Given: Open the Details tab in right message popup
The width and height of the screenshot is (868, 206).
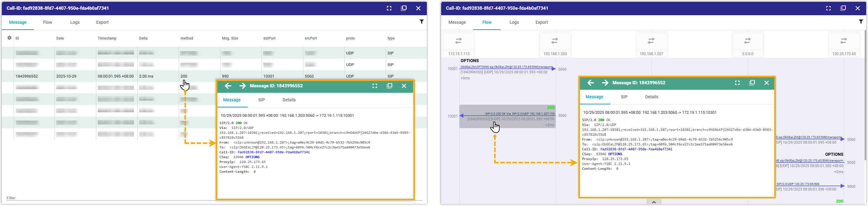Looking at the screenshot, I should click(651, 97).
